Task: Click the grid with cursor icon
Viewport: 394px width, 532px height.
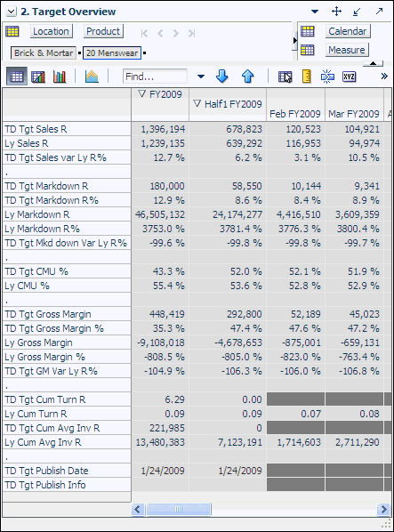Action: pos(285,77)
